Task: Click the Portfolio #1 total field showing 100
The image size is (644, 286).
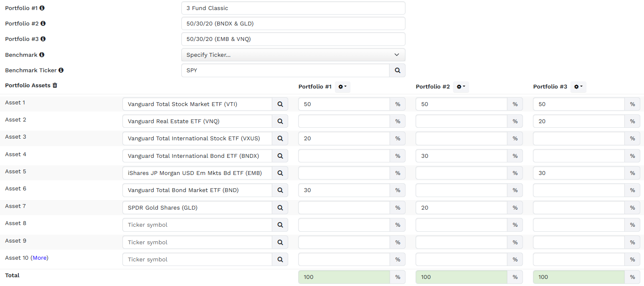Action: 344,277
